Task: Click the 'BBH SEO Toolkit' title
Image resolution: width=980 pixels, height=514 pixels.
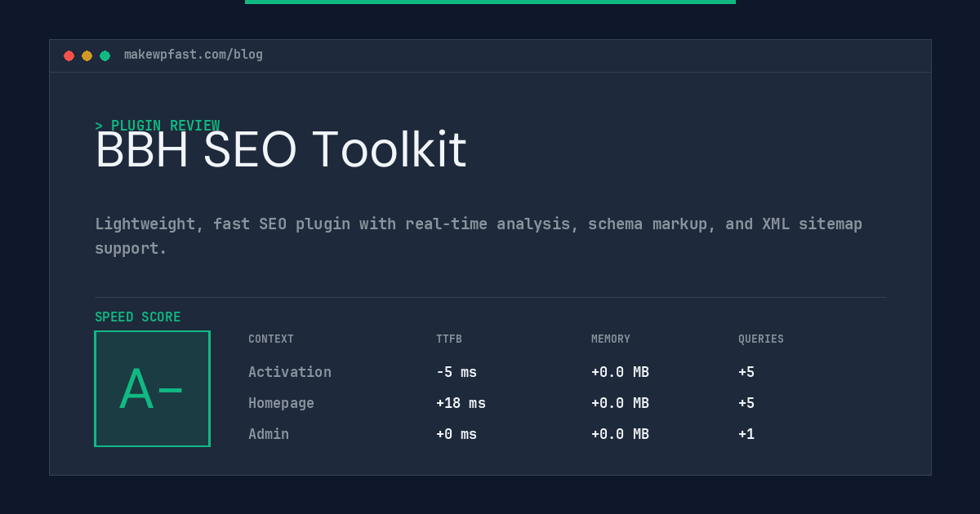Action: click(x=281, y=150)
